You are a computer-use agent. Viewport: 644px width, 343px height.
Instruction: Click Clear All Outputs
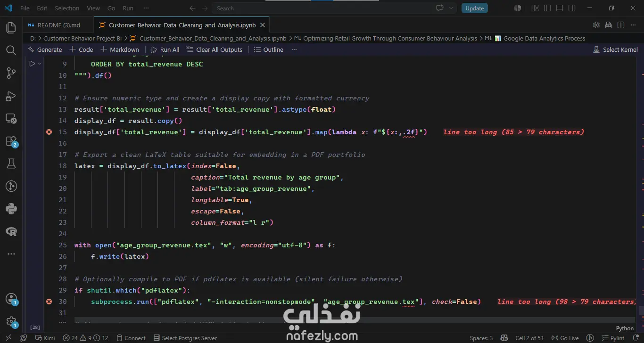pos(215,49)
